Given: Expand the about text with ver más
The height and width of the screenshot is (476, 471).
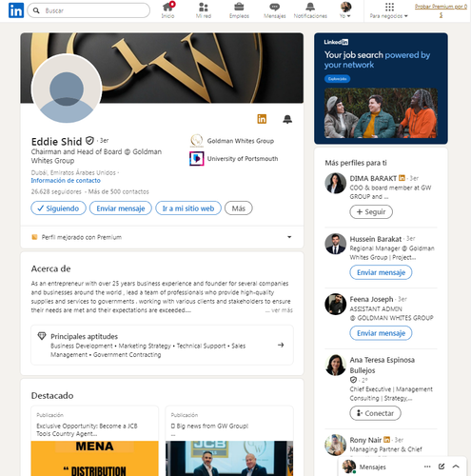Looking at the screenshot, I should click(x=279, y=310).
